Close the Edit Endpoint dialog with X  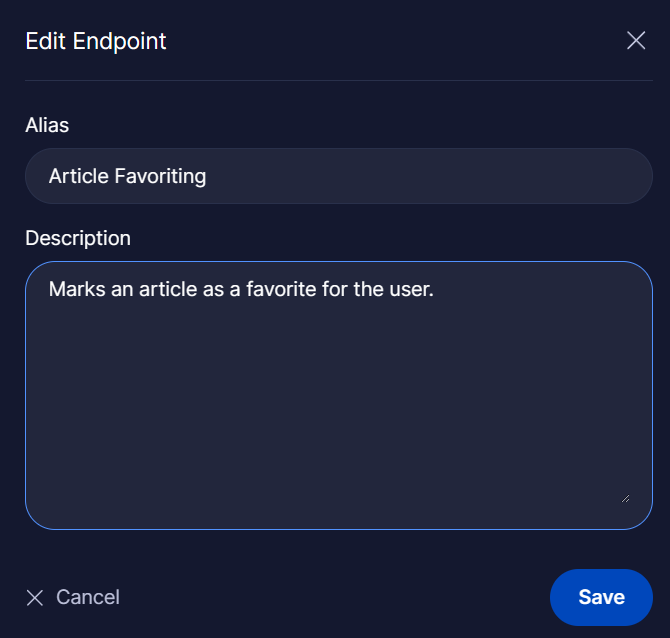tap(636, 41)
